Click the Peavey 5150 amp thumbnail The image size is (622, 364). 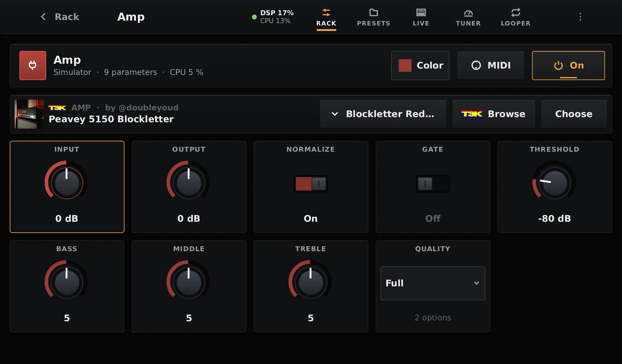click(29, 114)
